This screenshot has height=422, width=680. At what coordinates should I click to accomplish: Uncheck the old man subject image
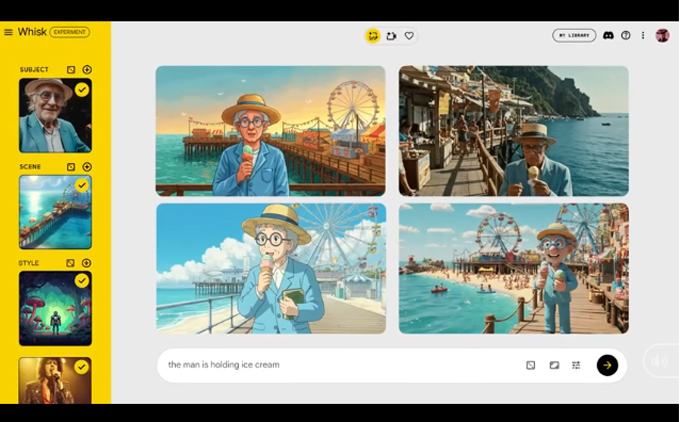tap(82, 90)
